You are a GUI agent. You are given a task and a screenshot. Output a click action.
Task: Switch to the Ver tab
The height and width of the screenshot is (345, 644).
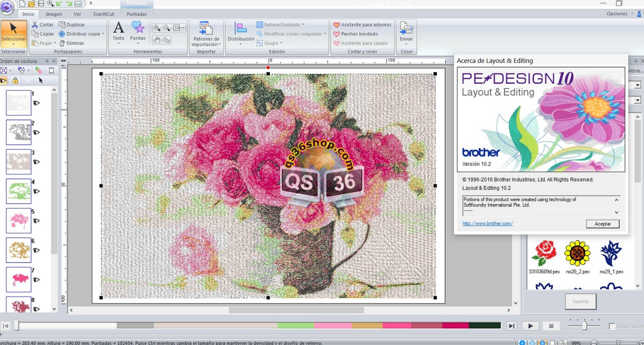click(x=77, y=14)
